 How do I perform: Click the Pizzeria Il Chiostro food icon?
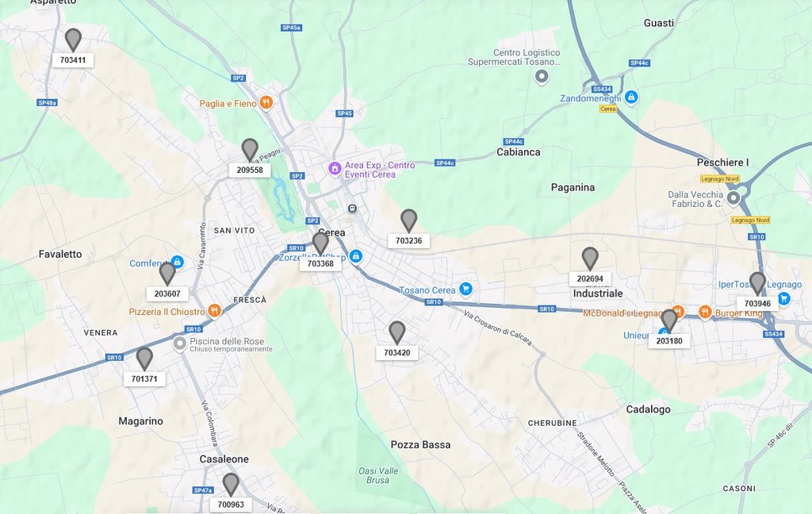pos(214,311)
